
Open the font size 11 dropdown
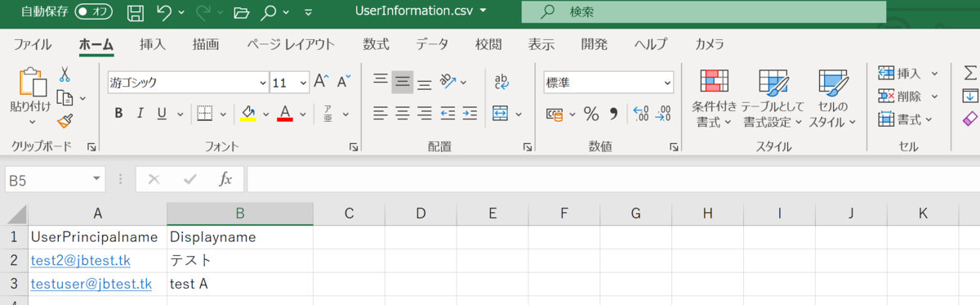coord(304,83)
